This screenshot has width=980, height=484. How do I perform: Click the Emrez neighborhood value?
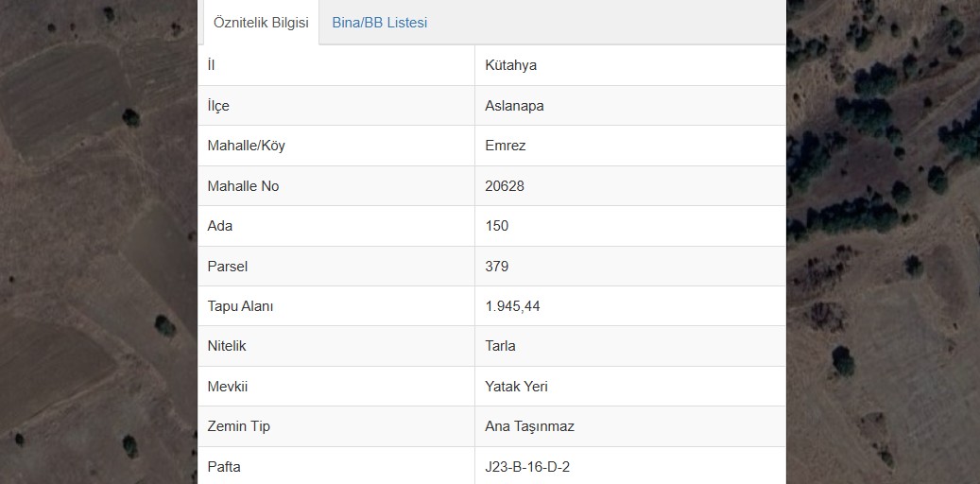[x=505, y=146]
